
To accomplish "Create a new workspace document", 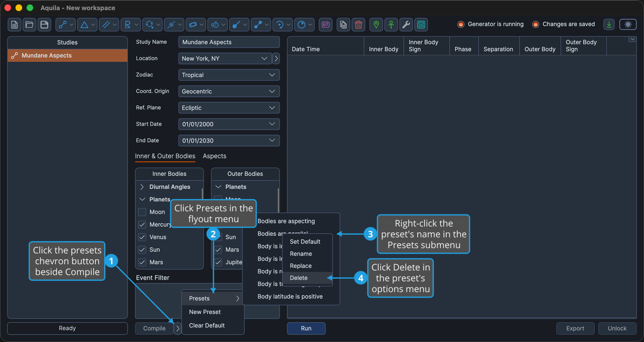I will [14, 25].
